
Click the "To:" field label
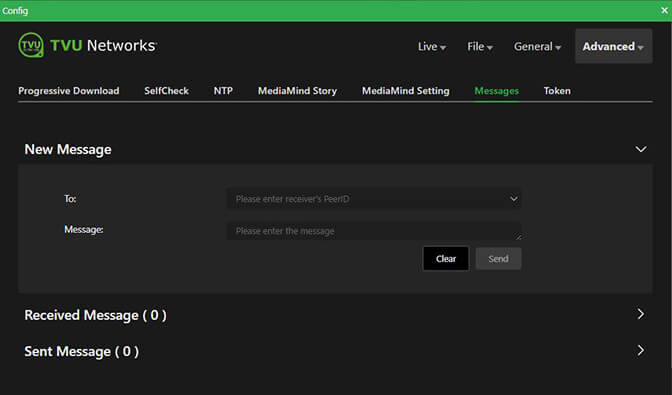70,199
